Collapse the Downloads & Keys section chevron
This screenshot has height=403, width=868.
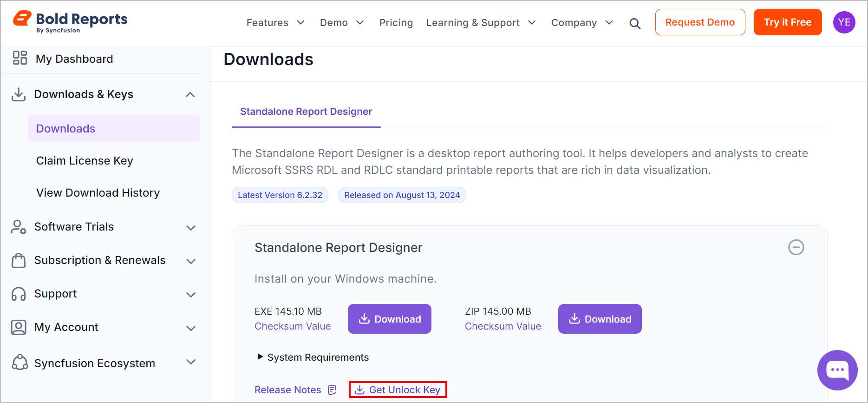pyautogui.click(x=190, y=95)
